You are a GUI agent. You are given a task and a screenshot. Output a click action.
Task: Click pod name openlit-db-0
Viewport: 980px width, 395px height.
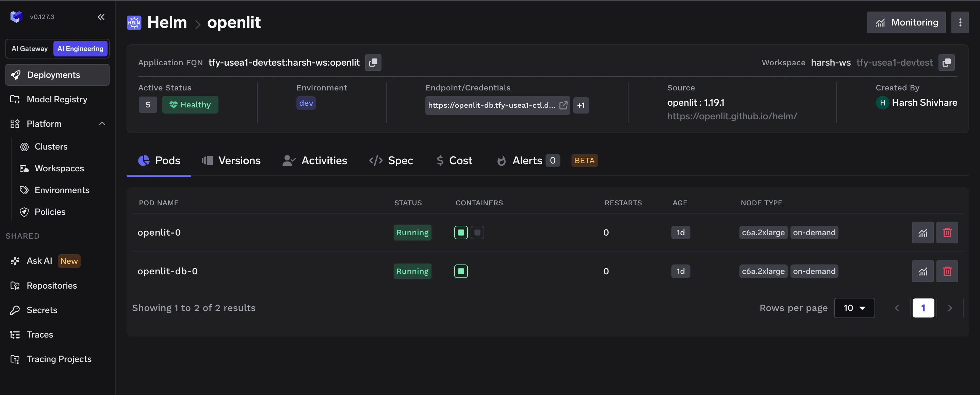167,271
